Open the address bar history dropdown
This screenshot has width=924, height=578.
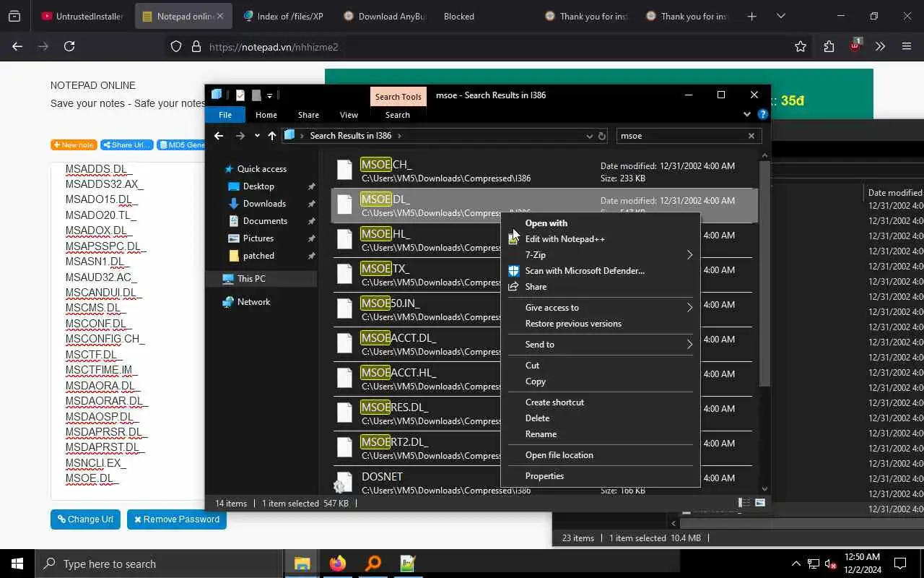pyautogui.click(x=589, y=136)
